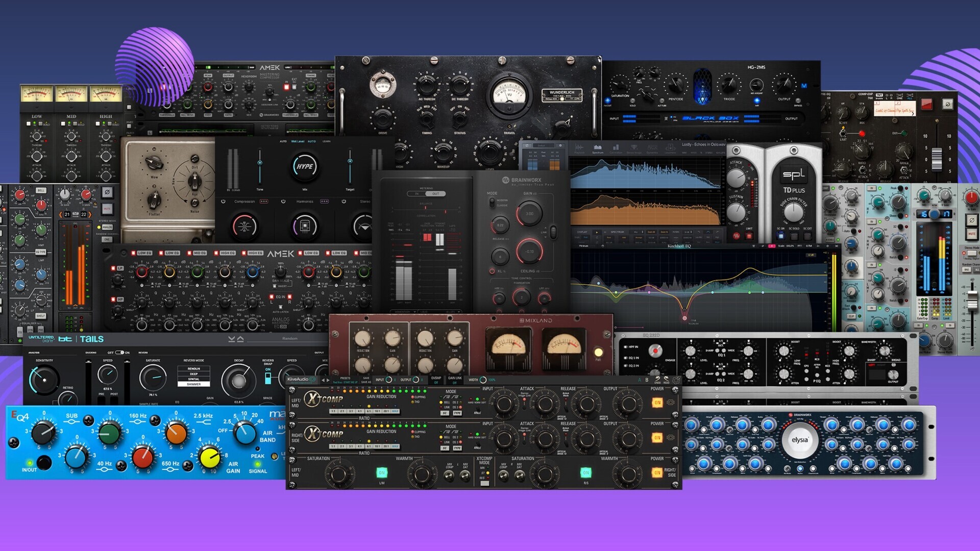Toggle Left/Mid XComp power ON button

click(x=657, y=403)
